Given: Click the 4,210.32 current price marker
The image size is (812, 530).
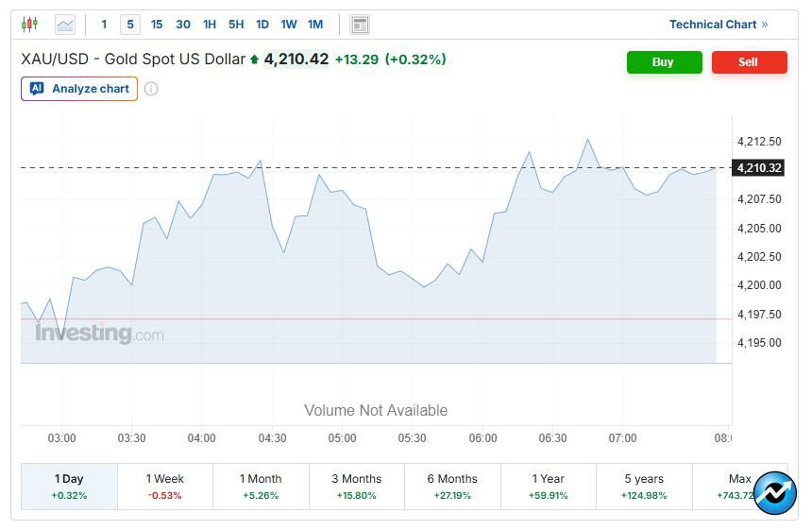Looking at the screenshot, I should 759,168.
